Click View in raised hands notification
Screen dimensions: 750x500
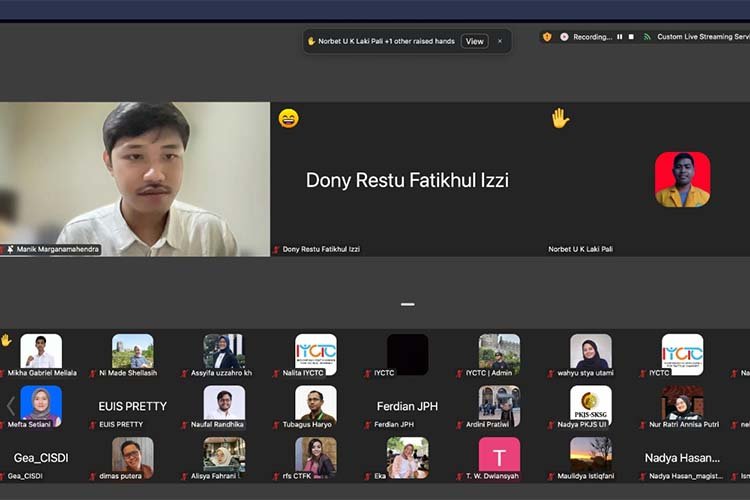point(474,41)
